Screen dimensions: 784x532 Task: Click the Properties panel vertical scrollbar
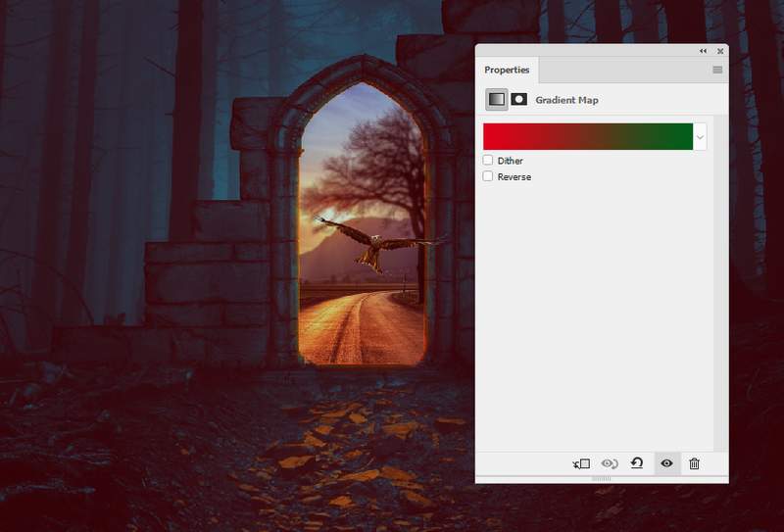pos(721,283)
